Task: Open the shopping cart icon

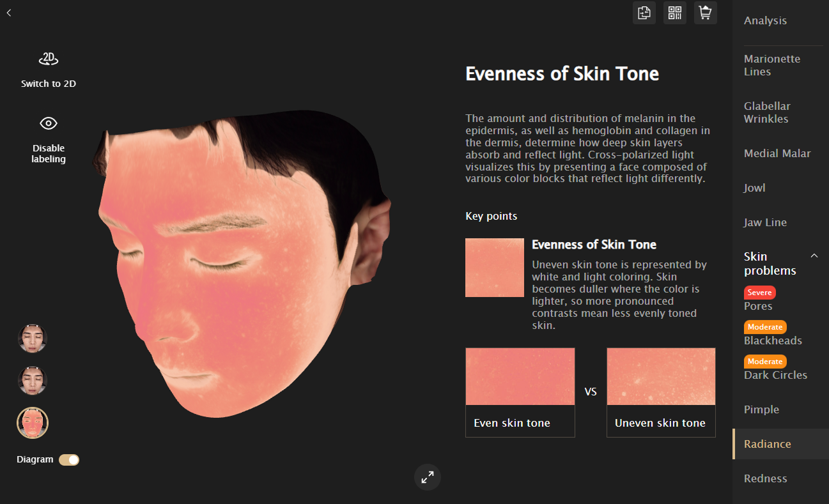Action: tap(706, 13)
